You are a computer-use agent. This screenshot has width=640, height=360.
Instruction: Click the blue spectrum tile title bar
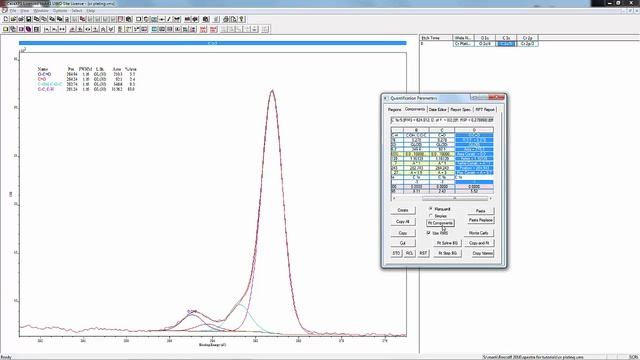[212, 43]
